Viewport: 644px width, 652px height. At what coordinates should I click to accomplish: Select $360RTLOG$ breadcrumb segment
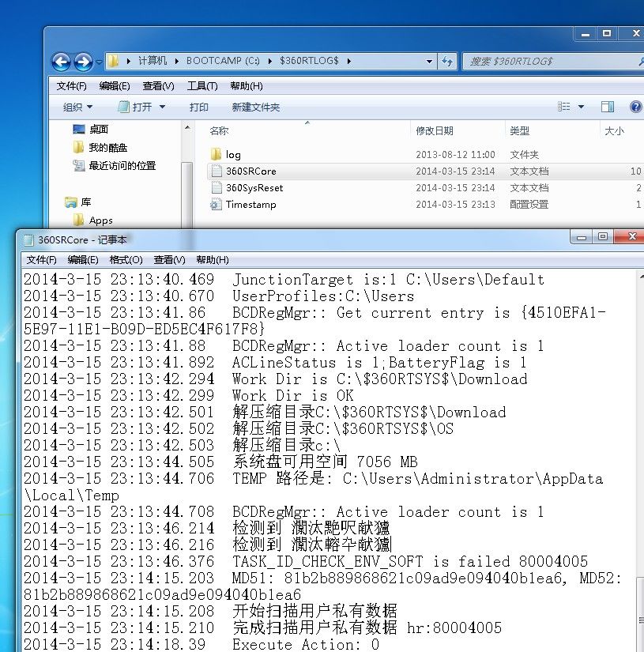coord(309,61)
